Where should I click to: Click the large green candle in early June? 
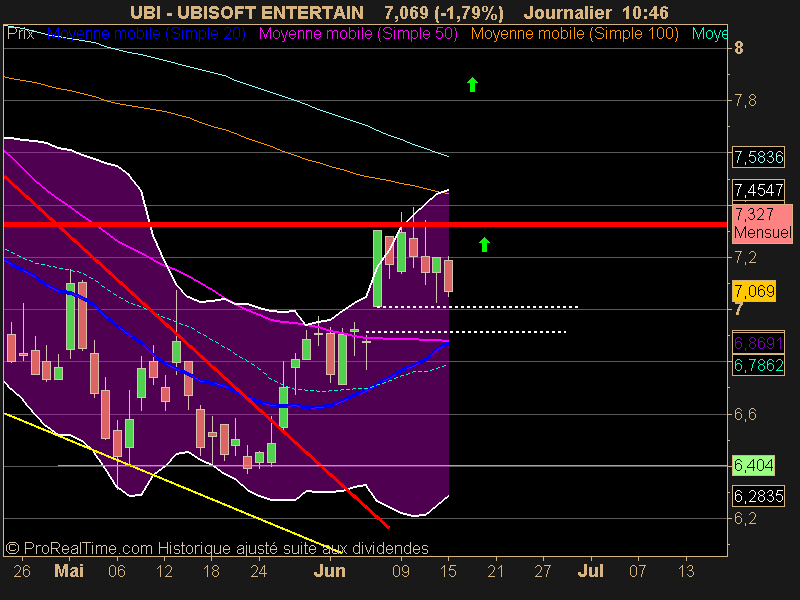(x=378, y=269)
